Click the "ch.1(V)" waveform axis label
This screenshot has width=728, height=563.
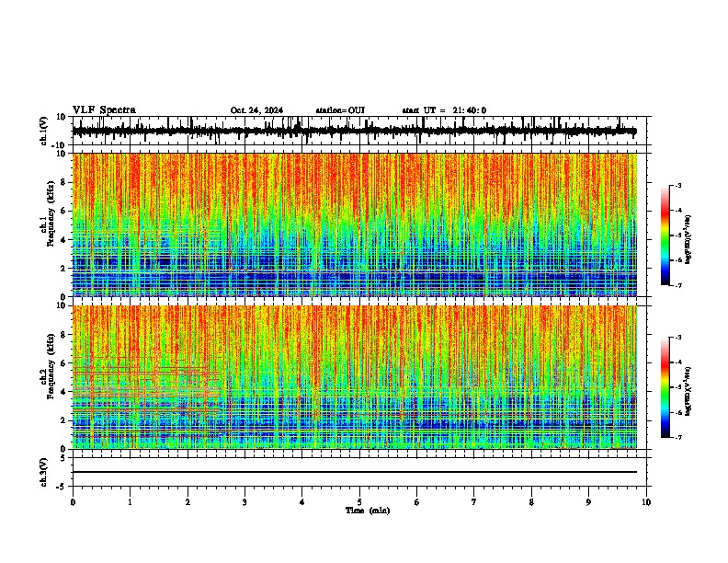point(44,131)
